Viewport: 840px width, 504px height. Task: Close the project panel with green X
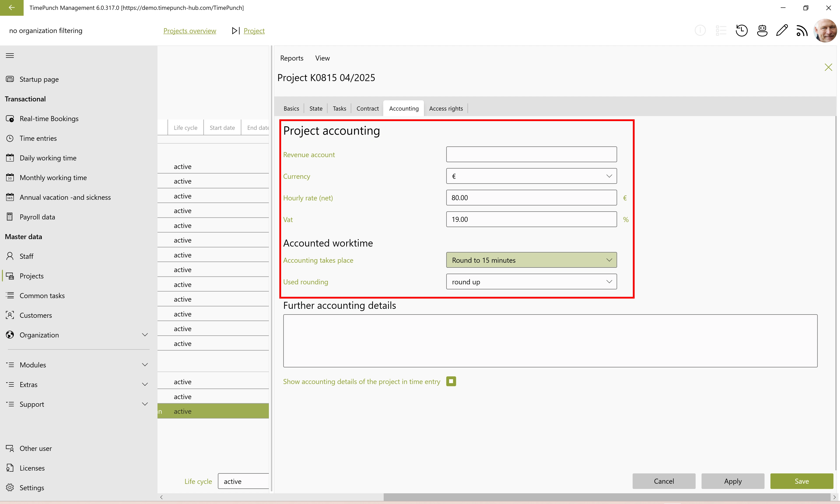(828, 67)
